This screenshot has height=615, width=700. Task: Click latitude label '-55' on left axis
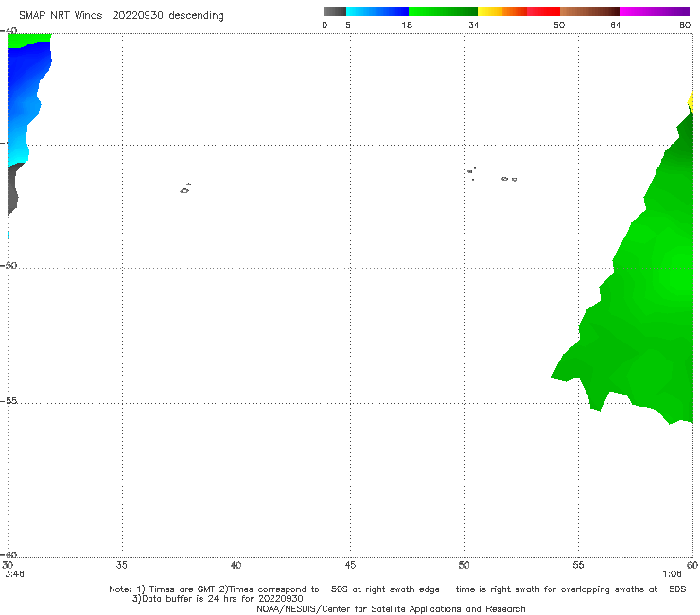(9, 400)
